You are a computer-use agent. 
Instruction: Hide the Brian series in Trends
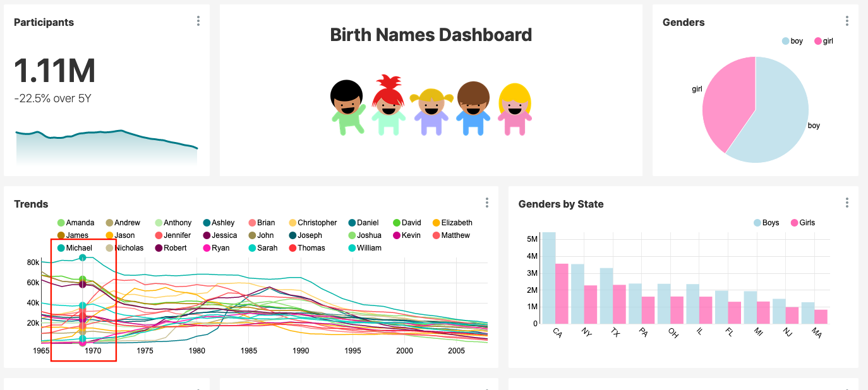[x=262, y=223]
